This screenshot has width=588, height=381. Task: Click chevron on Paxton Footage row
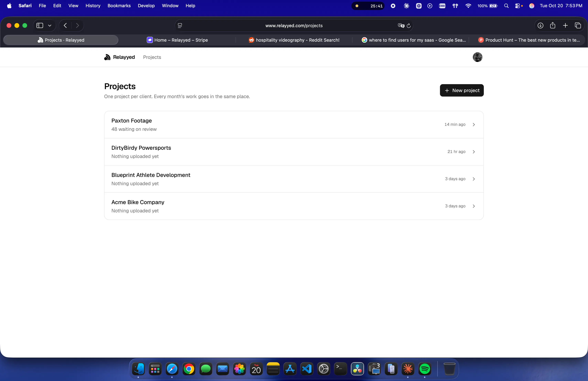[x=474, y=125]
